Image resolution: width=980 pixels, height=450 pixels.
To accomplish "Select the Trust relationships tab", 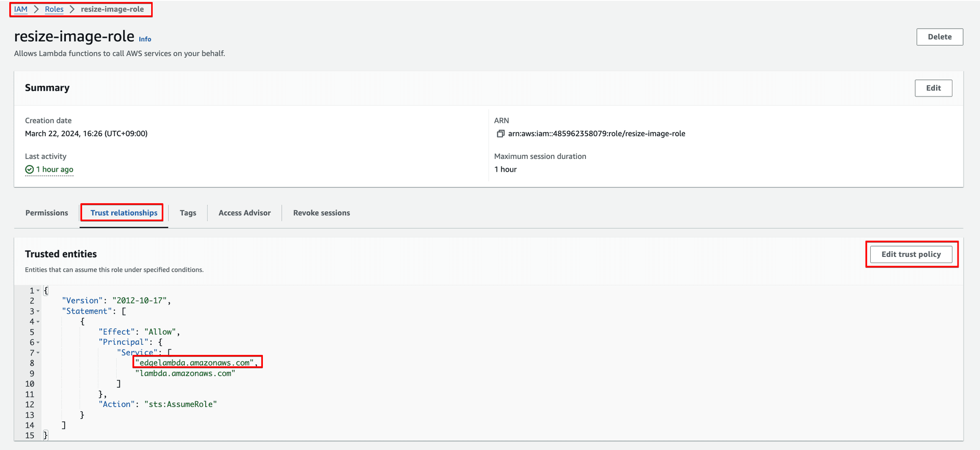I will pos(124,213).
